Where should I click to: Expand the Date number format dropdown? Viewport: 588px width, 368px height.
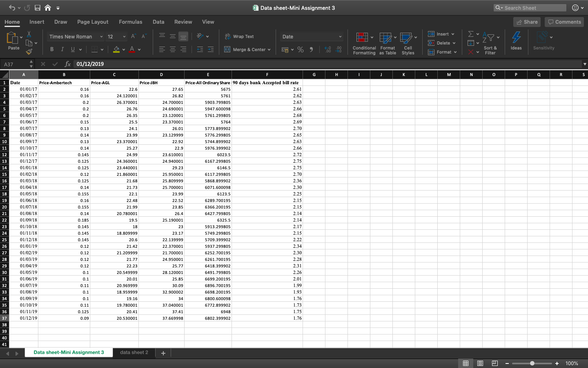click(x=312, y=36)
